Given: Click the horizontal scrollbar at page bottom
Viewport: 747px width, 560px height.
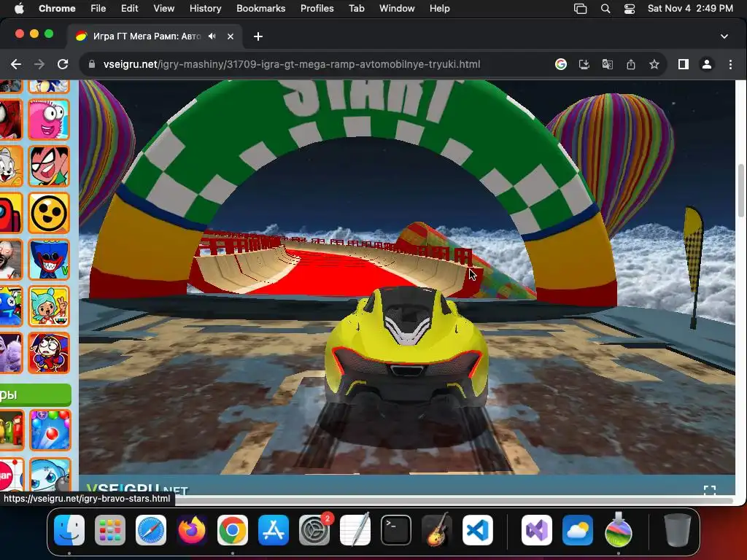Looking at the screenshot, I should (452, 500).
